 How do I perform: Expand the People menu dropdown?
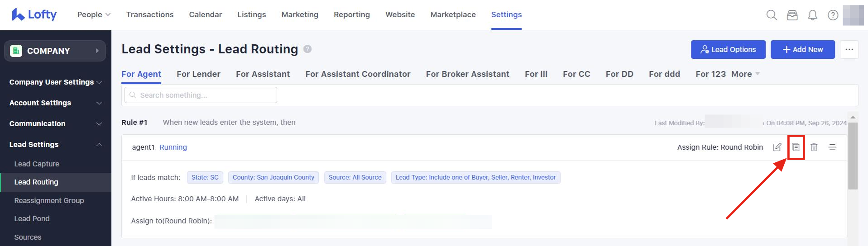[94, 14]
